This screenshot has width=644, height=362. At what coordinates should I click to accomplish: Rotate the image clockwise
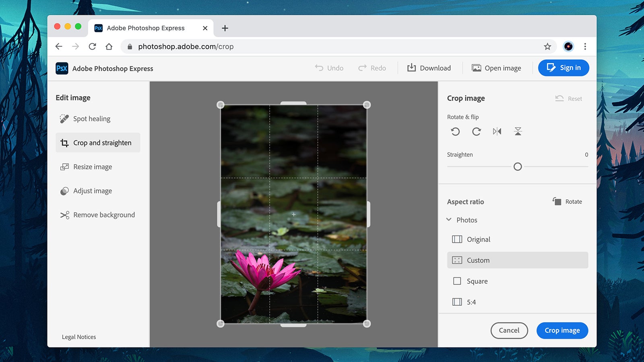(x=476, y=132)
